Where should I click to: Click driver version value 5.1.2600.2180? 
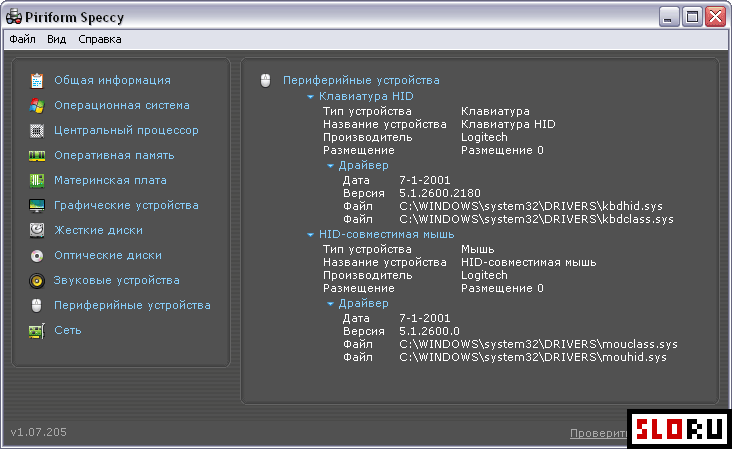click(440, 193)
